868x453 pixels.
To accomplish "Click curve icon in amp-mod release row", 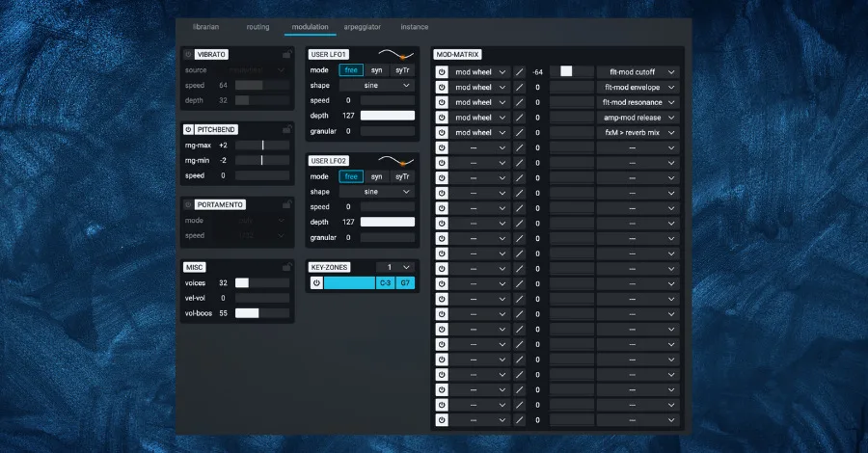I will 519,118.
